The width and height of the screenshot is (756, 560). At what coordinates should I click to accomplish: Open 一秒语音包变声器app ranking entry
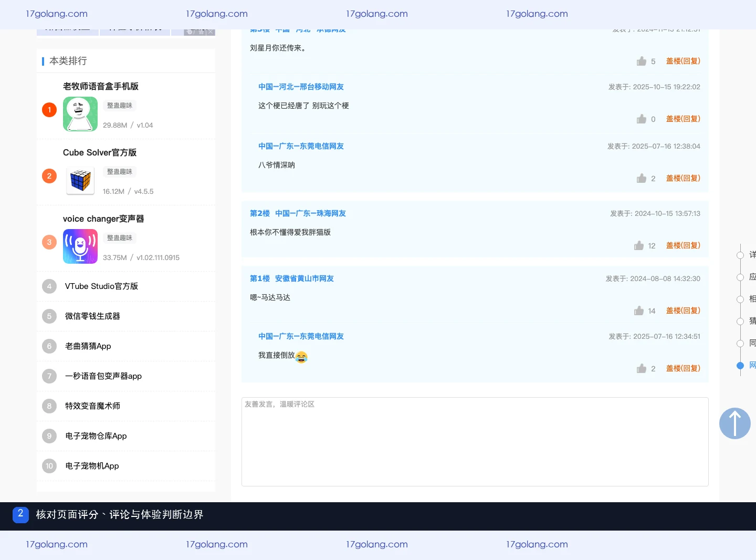[x=103, y=376]
